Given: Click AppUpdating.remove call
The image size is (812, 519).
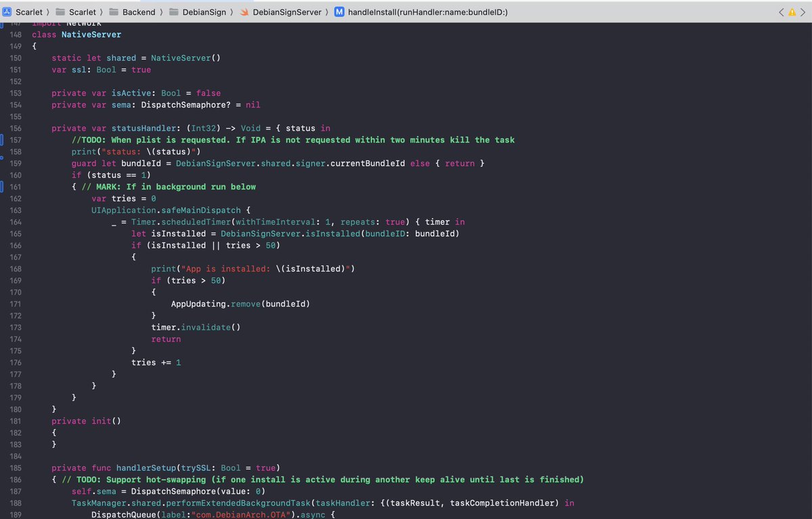Looking at the screenshot, I should point(241,304).
